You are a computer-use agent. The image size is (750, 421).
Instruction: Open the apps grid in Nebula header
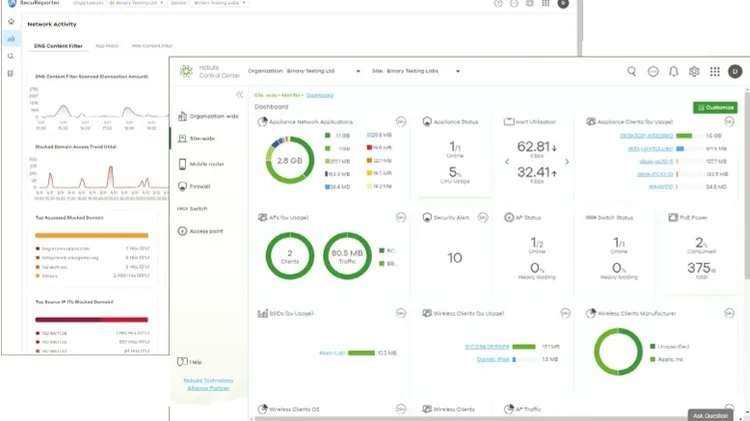click(x=715, y=72)
